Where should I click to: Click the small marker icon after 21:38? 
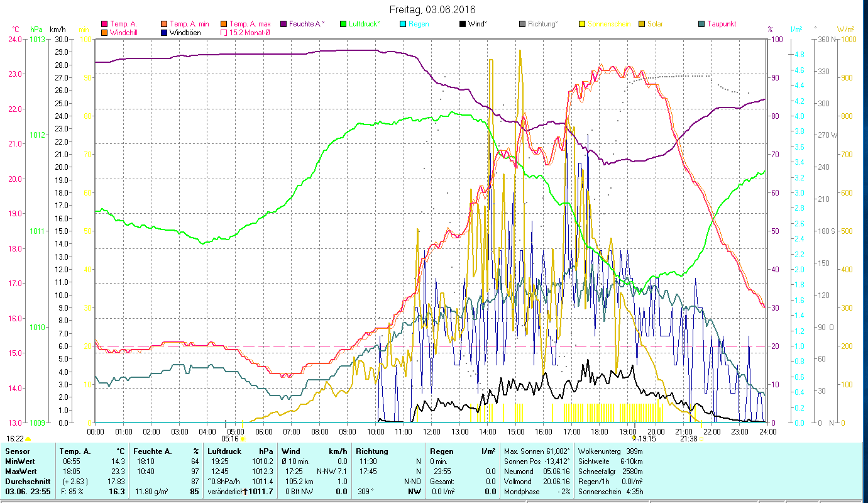click(701, 439)
